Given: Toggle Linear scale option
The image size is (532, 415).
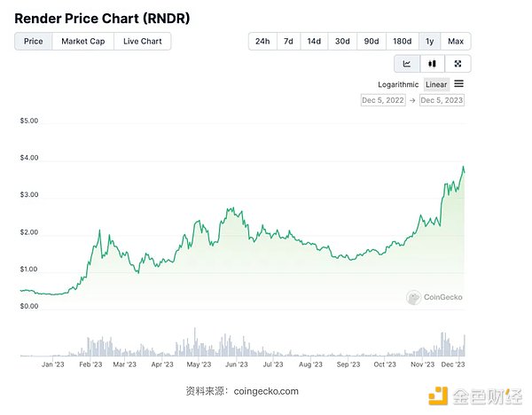Looking at the screenshot, I should (436, 84).
